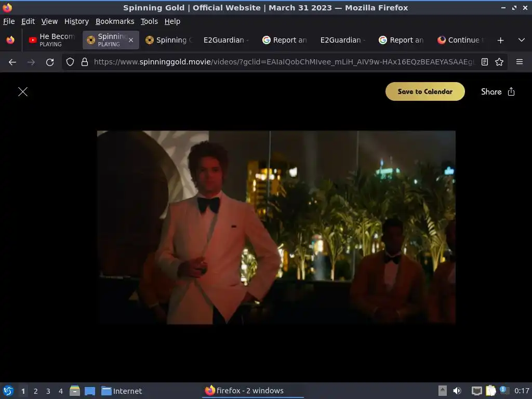Switch to workspace 1

tap(23, 391)
